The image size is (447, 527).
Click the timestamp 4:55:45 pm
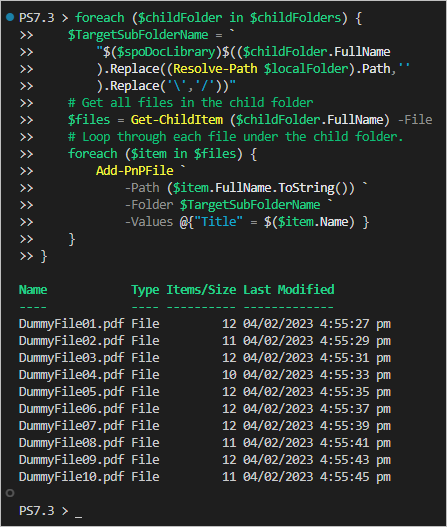coord(355,477)
